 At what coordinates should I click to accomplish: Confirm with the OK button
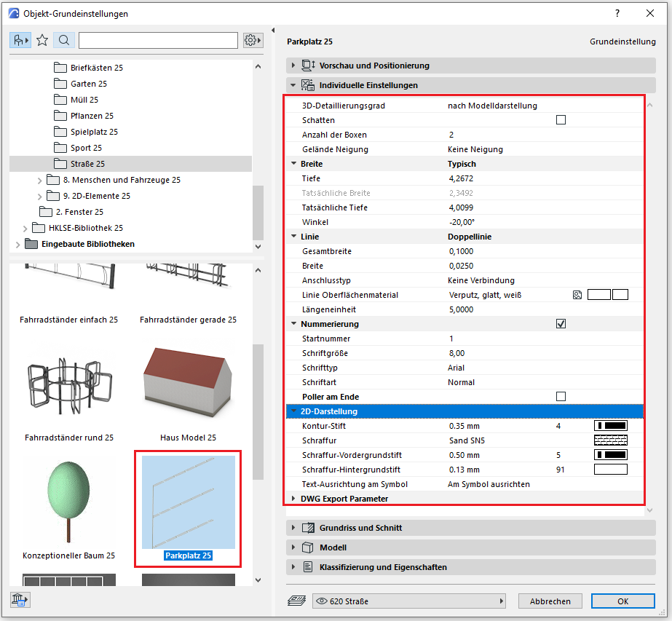point(622,601)
